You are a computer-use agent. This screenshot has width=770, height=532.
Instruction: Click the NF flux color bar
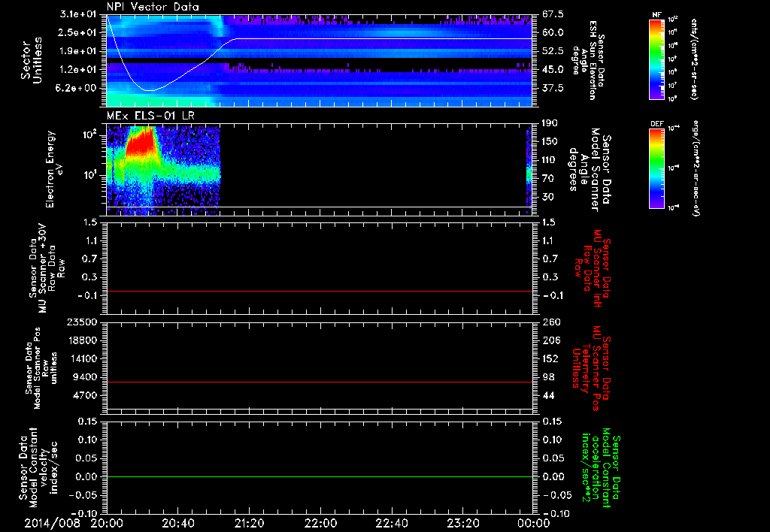coord(656,60)
